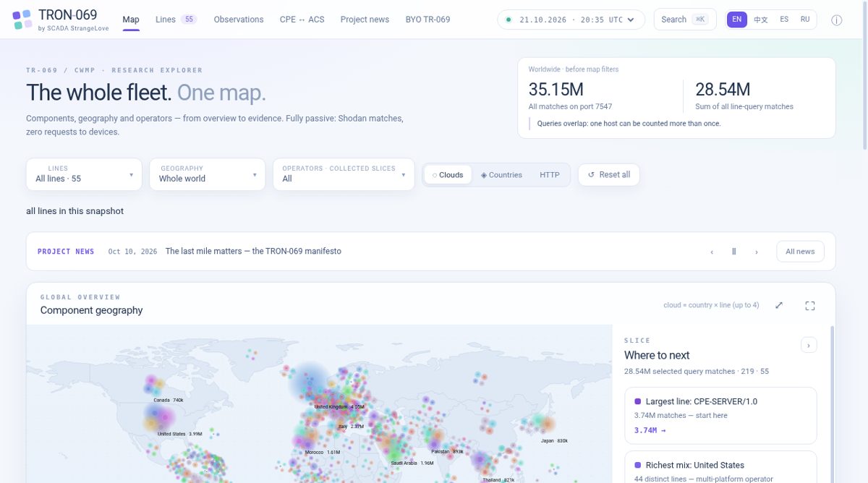Show the previous project news item

click(712, 252)
